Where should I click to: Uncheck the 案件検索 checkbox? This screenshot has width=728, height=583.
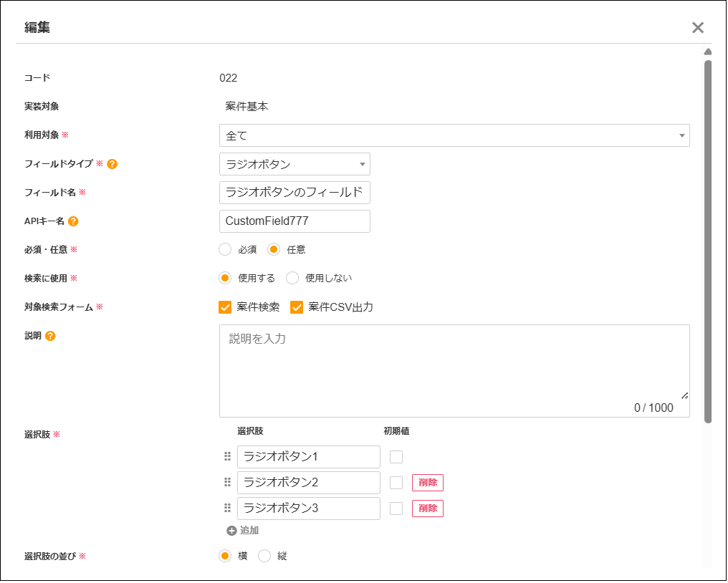(225, 307)
